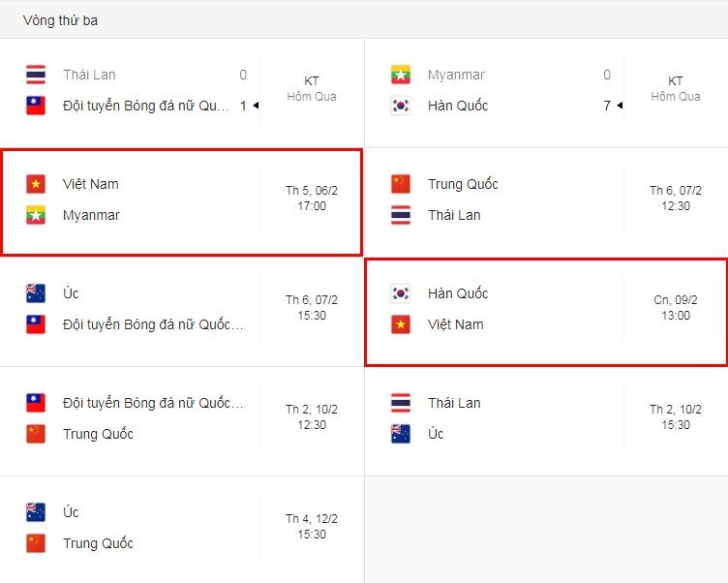Open Thái Lan vs Úc match time 15:30
Viewport: 728px width, 583px height.
coord(675,418)
